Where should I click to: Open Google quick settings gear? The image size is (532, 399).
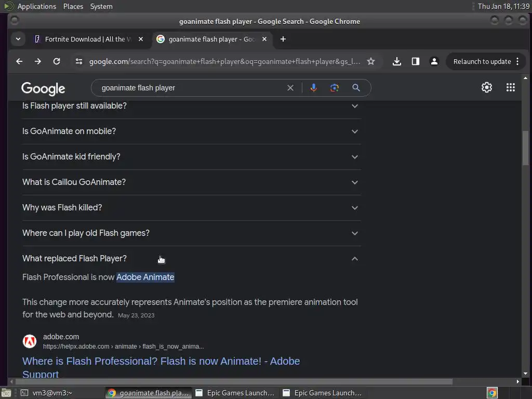tap(486, 87)
